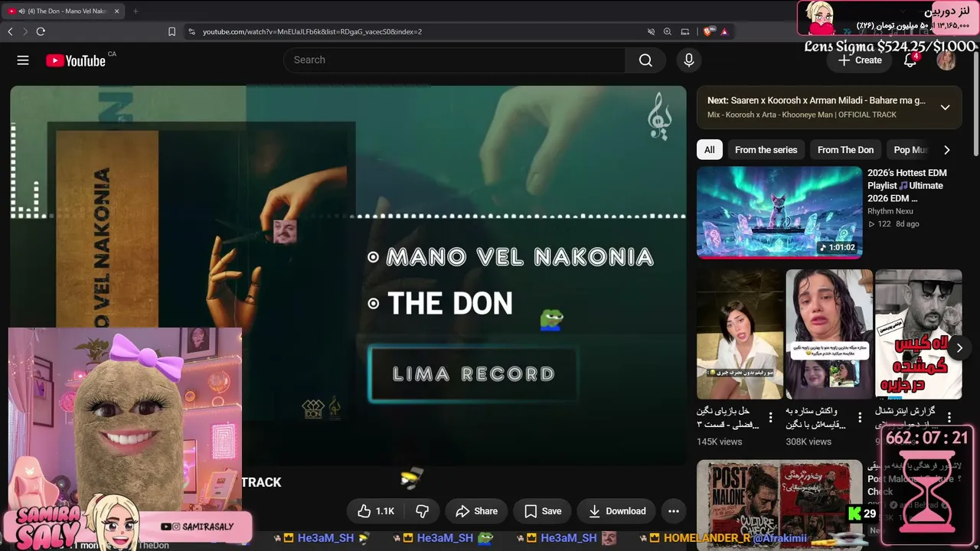This screenshot has height=551, width=980.
Task: Click the Brave Shields lion icon
Action: tap(707, 31)
